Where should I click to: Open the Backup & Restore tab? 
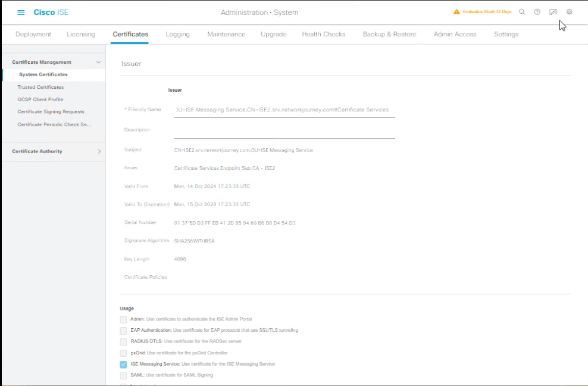(390, 34)
